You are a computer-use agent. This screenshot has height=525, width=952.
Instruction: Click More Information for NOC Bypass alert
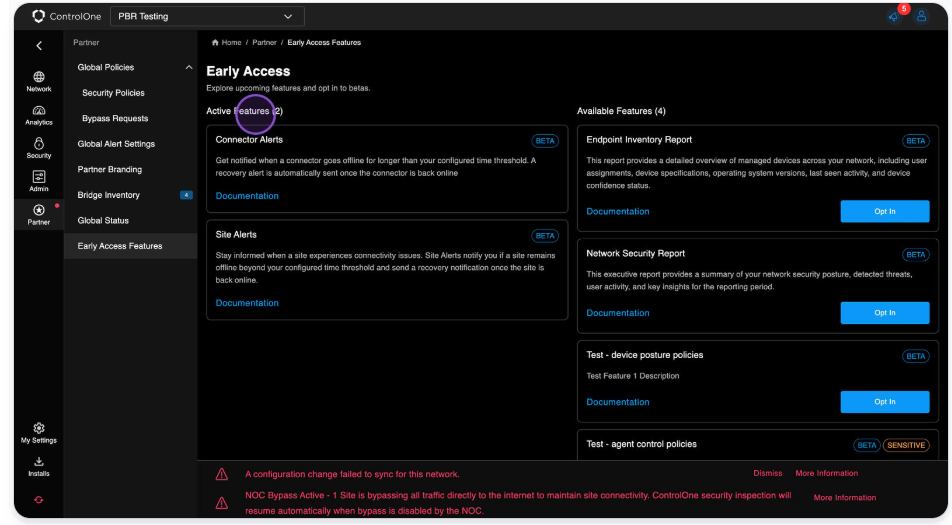(x=844, y=498)
